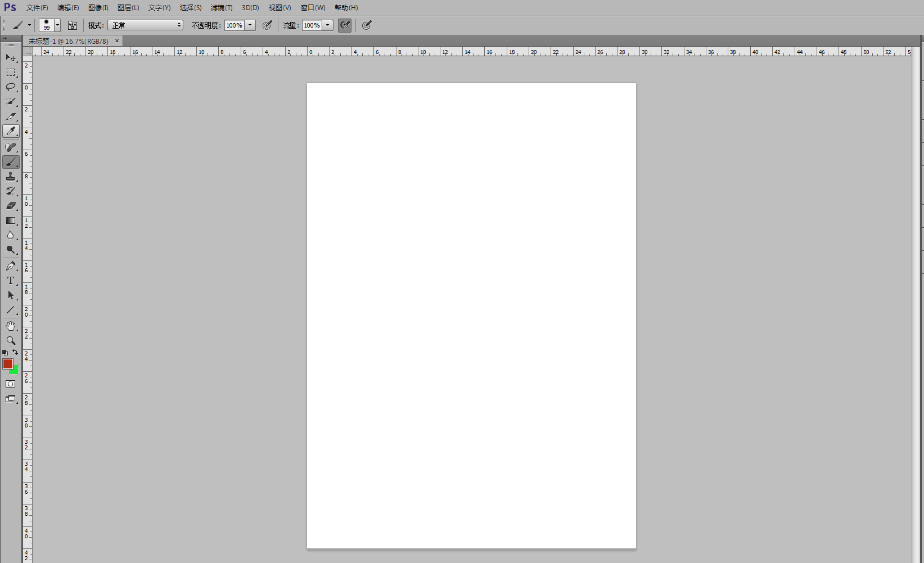Close the 未标题-1 document tab
Image resolution: width=924 pixels, height=563 pixels.
[117, 41]
